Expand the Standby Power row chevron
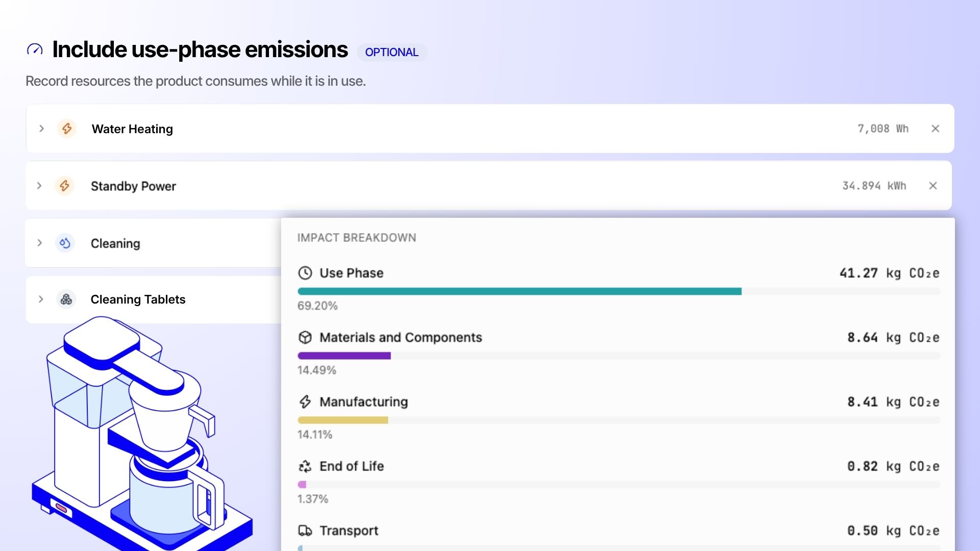The height and width of the screenshot is (551, 980). point(39,186)
